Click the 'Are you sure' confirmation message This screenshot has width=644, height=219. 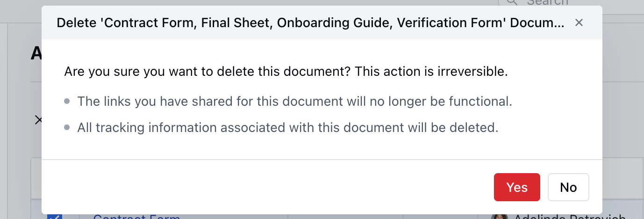coord(286,72)
